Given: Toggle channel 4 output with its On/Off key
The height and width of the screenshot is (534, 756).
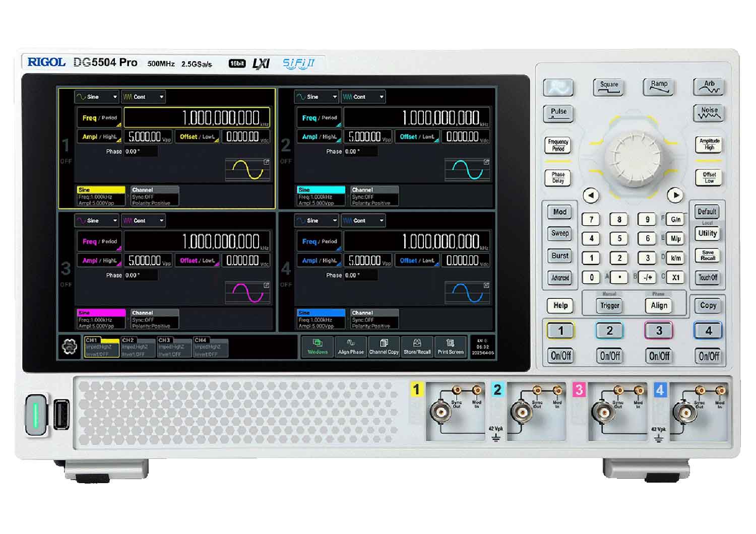Looking at the screenshot, I should coord(708,356).
